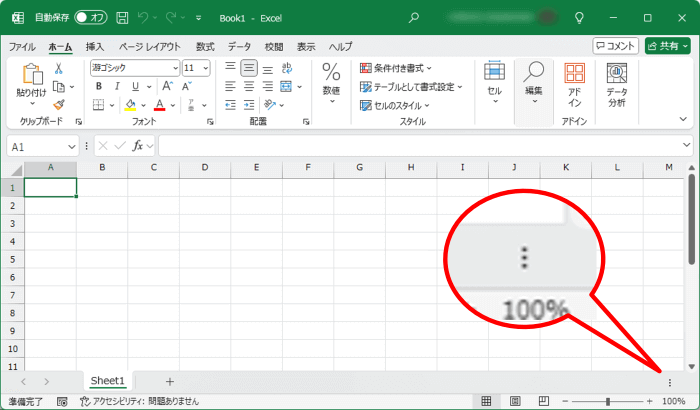Image resolution: width=700 pixels, height=410 pixels.
Task: Center text horizontally
Action: [x=249, y=86]
